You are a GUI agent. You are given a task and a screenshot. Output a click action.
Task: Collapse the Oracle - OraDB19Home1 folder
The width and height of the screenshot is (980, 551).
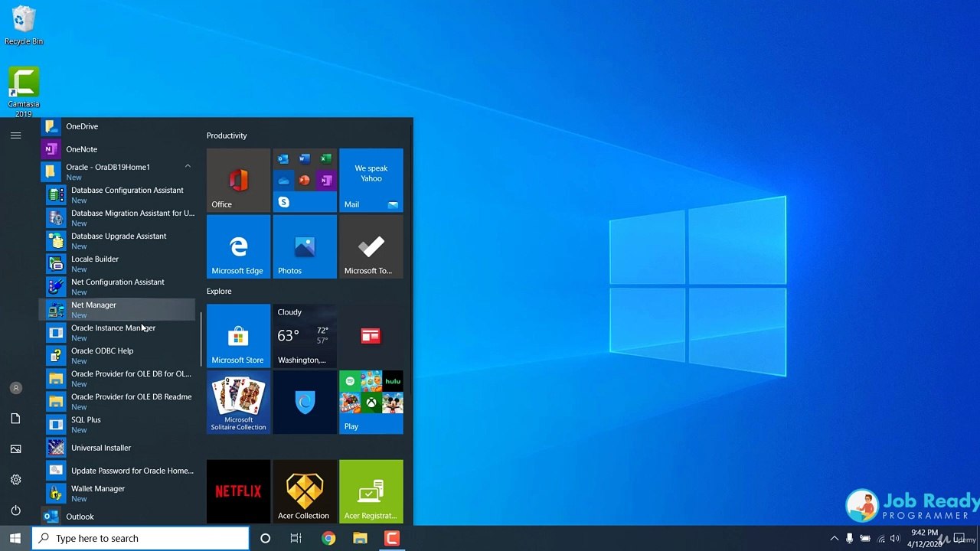[118, 172]
